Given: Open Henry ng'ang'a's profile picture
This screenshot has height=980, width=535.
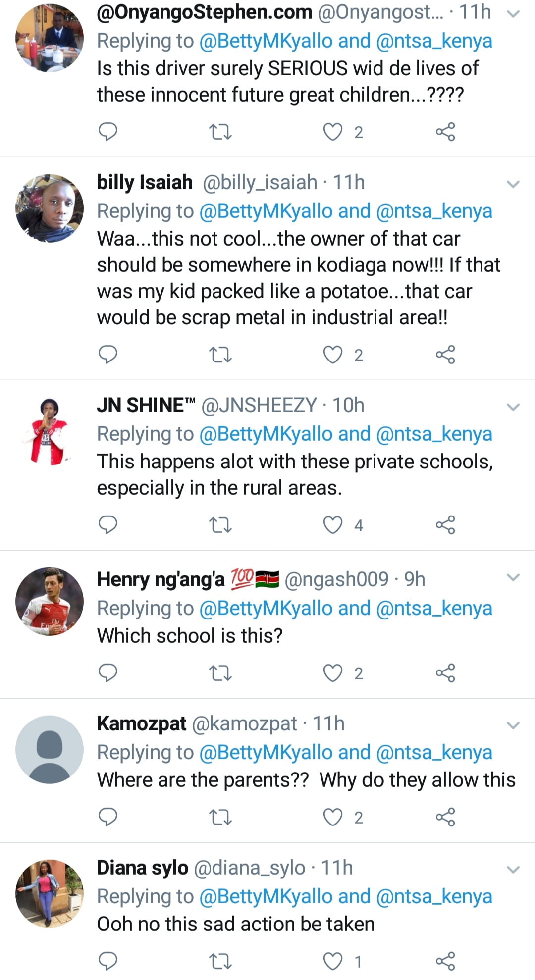Looking at the screenshot, I should click(50, 602).
